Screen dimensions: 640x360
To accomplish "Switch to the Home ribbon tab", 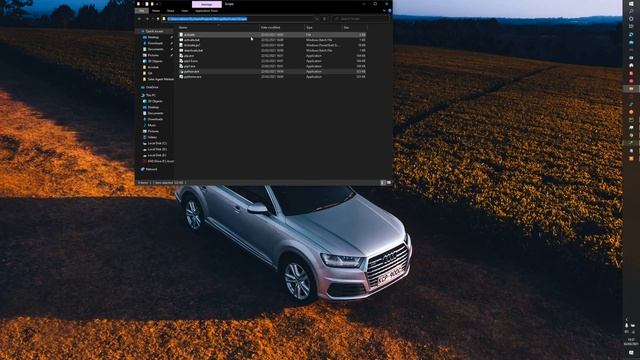I will point(156,11).
